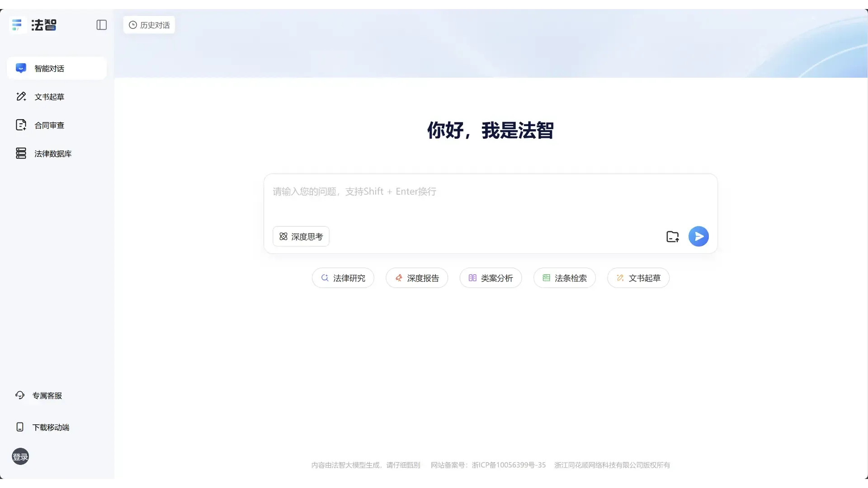Toggle 深度思考 deep thinking mode
The image size is (868, 488).
(301, 236)
